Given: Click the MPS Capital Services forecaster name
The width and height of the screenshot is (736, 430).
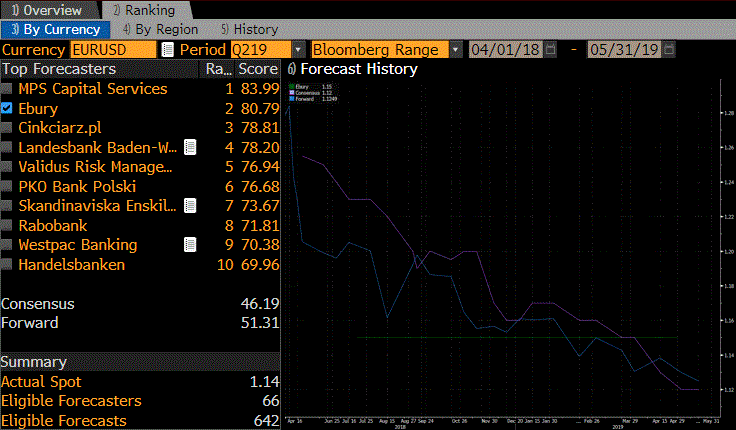Looking at the screenshot, I should click(x=93, y=89).
